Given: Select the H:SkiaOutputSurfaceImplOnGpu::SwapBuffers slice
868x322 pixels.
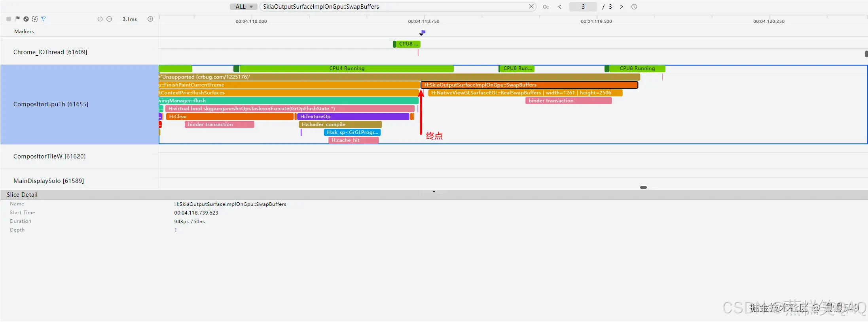Looking at the screenshot, I should coord(529,85).
